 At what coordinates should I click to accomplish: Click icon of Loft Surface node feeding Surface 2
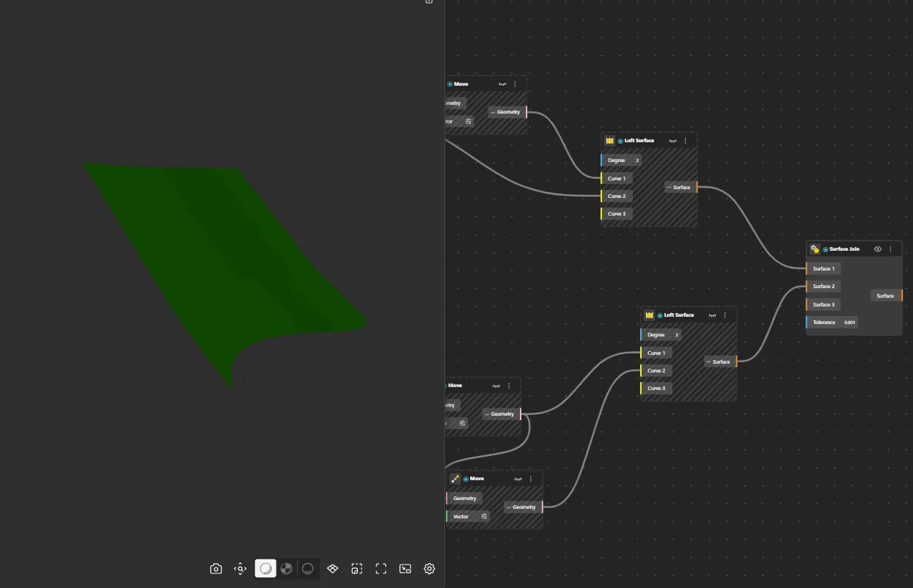649,315
